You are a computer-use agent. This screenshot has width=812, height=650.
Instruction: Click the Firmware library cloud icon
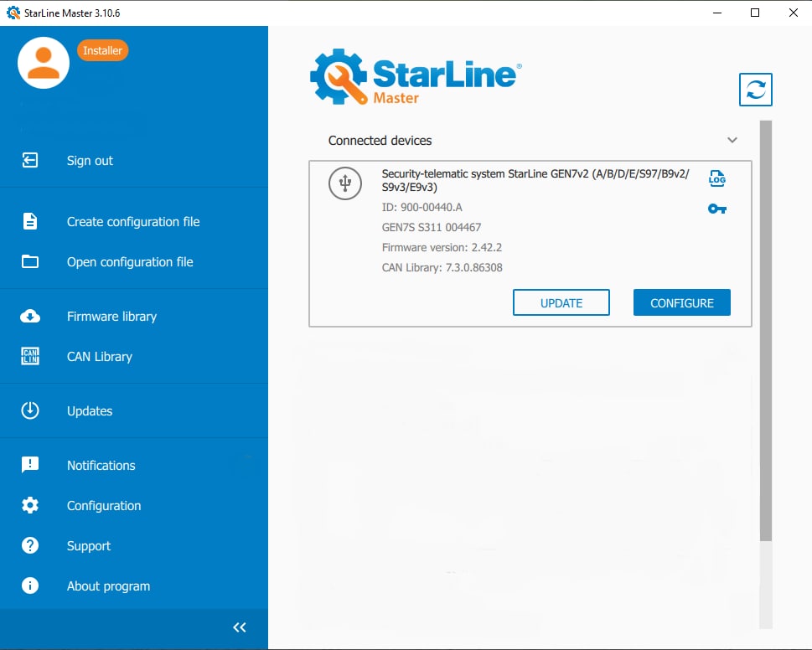(x=30, y=317)
